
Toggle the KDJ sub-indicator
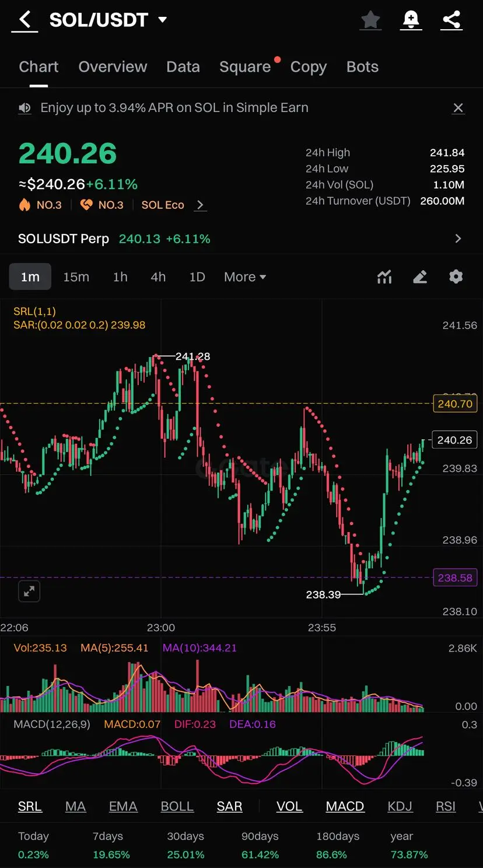[400, 806]
